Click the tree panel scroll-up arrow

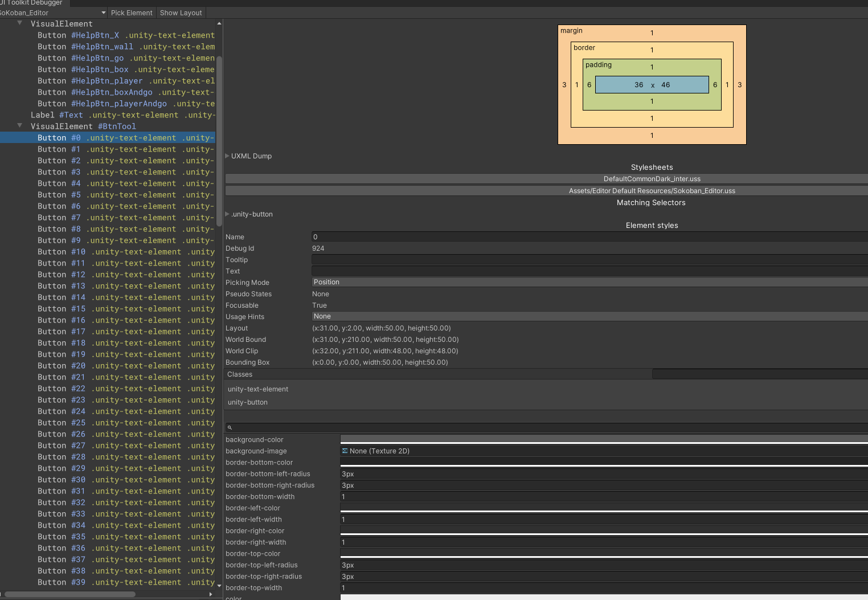pyautogui.click(x=219, y=23)
